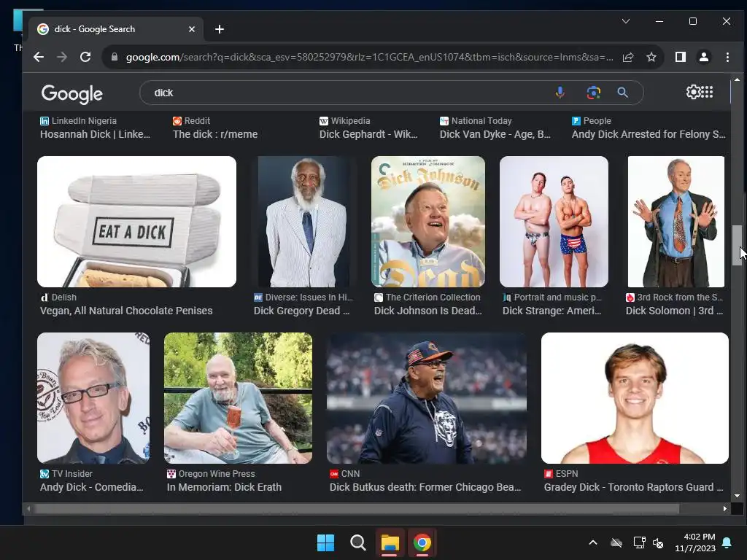Open the Gradey Dick ESPN photo

[635, 398]
